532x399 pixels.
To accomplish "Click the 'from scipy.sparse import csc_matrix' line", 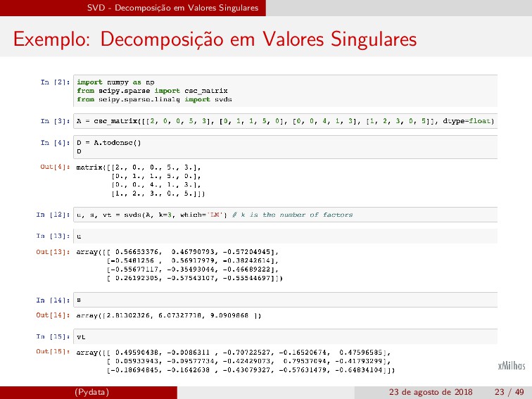I will point(152,91).
